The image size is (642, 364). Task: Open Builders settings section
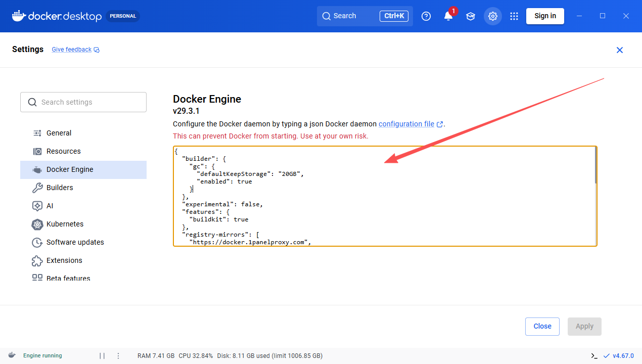point(83,188)
